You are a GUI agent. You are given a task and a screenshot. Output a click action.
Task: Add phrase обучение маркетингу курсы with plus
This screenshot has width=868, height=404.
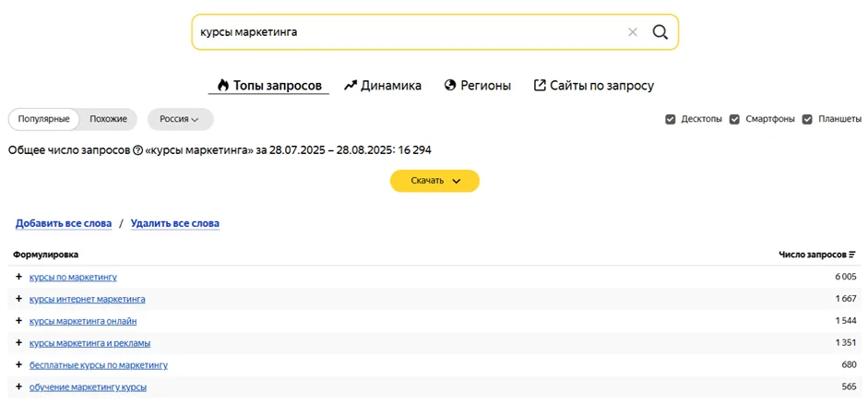[x=18, y=386]
